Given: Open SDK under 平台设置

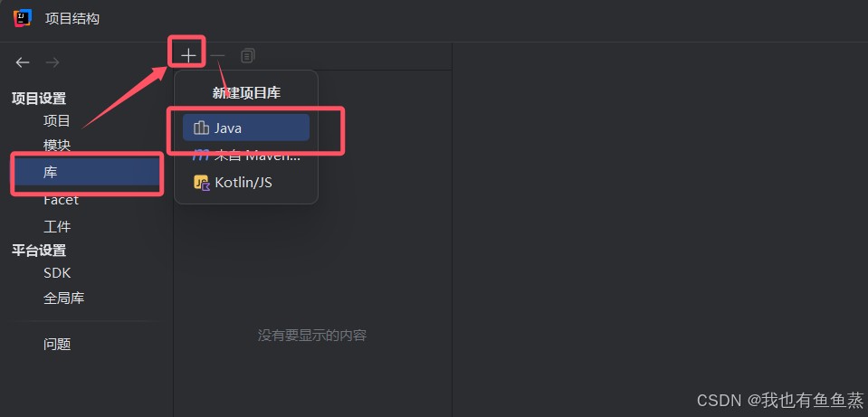Looking at the screenshot, I should pyautogui.click(x=57, y=272).
